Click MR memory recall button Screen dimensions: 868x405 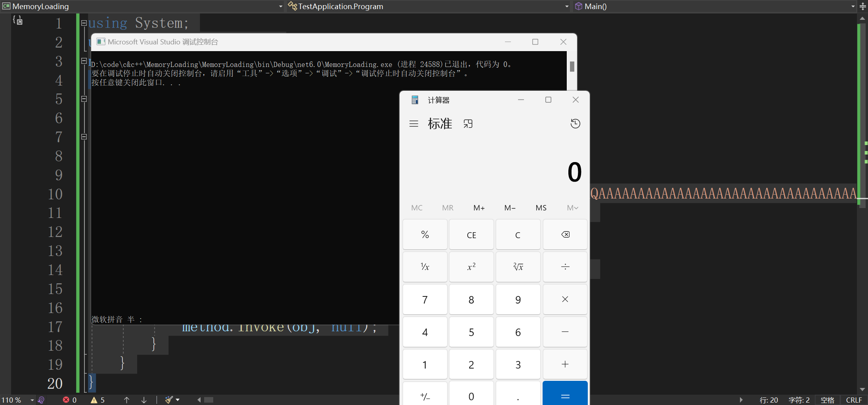tap(448, 208)
